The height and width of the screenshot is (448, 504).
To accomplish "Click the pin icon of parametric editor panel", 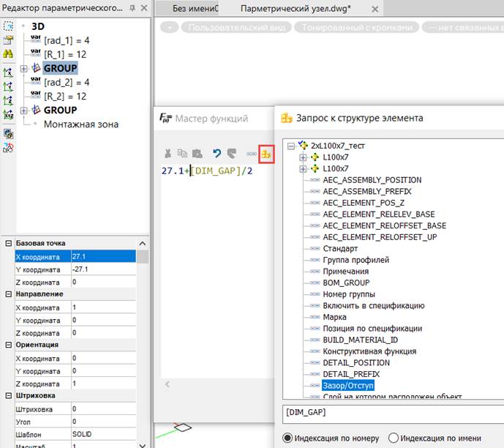I will point(132,8).
